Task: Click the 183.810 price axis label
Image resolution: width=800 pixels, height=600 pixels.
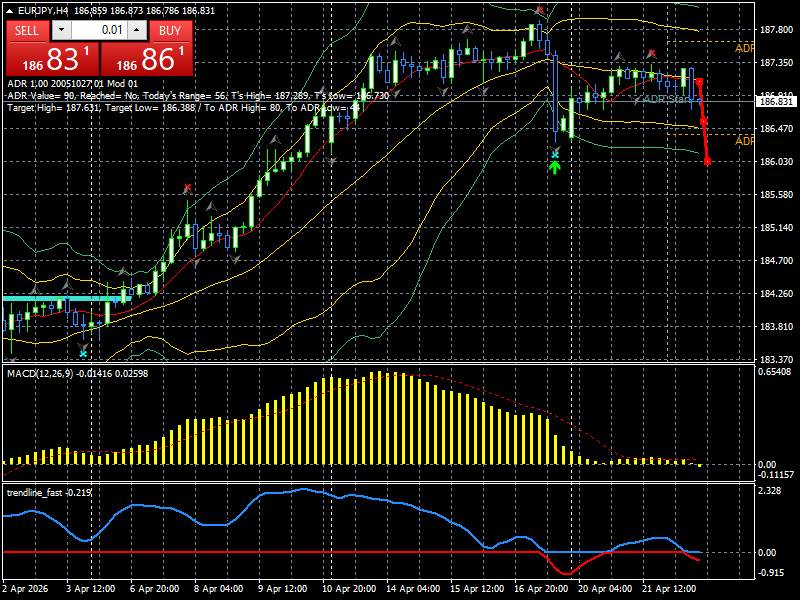Action: click(x=777, y=327)
